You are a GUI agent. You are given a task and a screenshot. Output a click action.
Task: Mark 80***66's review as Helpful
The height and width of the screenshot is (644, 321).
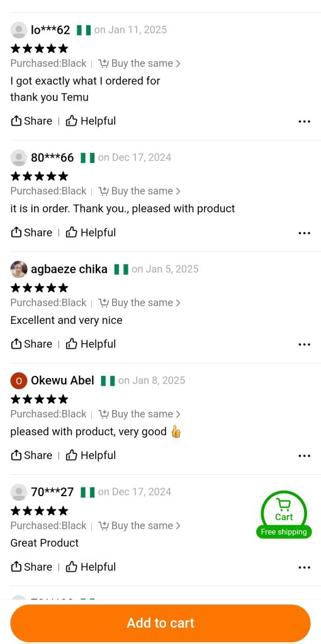pos(91,233)
